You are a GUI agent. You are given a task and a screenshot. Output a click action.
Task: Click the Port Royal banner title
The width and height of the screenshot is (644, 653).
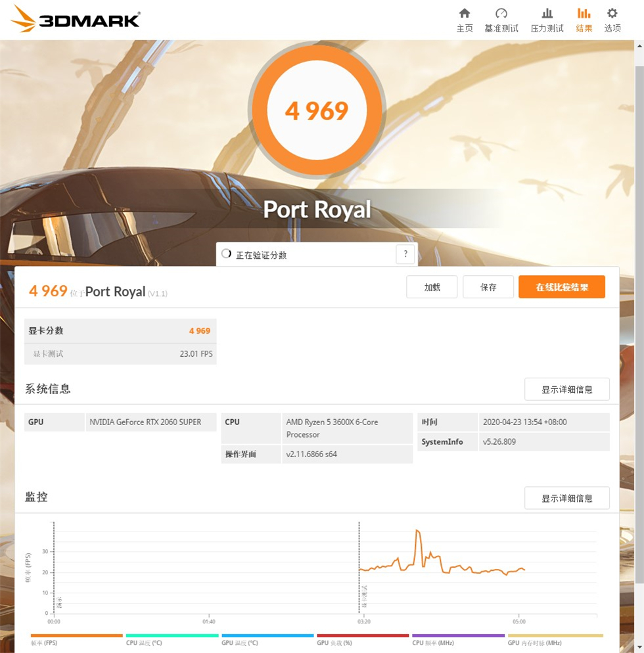point(317,209)
